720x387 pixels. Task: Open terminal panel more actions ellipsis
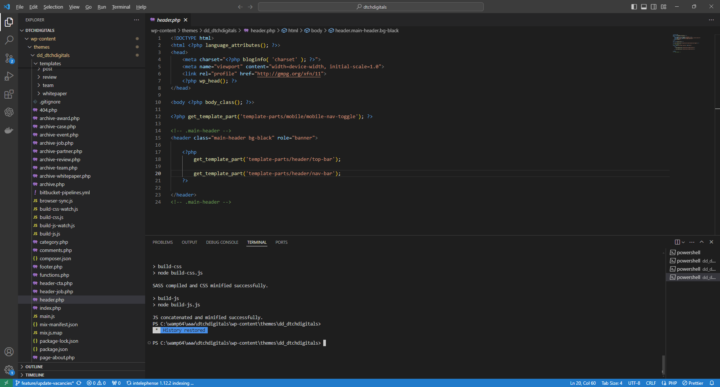tap(692, 242)
